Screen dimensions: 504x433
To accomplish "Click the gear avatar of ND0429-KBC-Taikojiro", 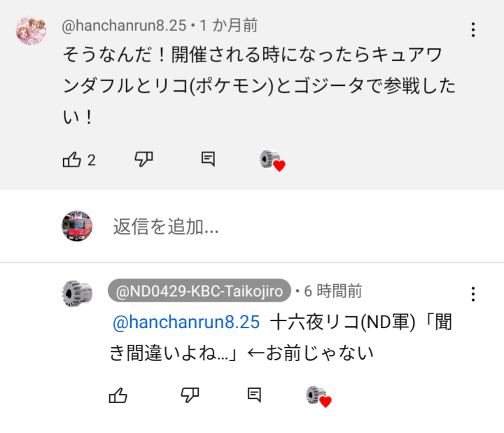I will tap(77, 294).
